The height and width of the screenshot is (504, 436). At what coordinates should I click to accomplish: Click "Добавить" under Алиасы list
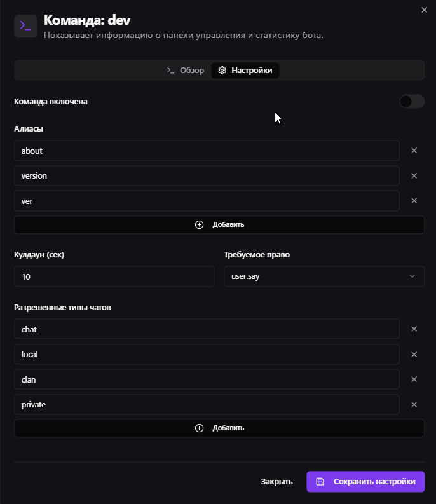pyautogui.click(x=219, y=225)
